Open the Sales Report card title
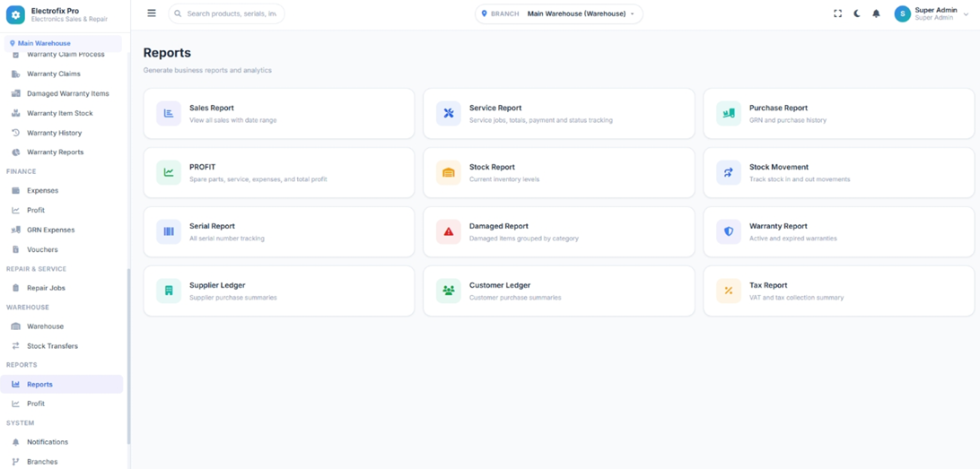 click(212, 108)
